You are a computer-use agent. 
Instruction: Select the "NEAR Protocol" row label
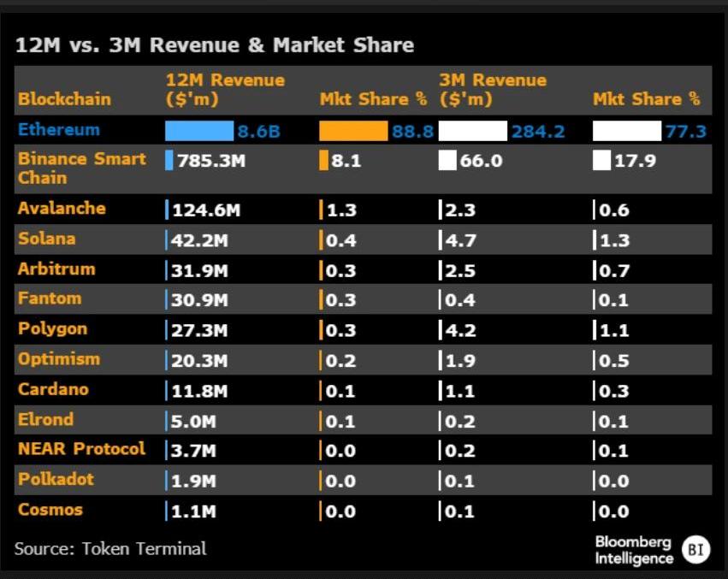tap(82, 448)
